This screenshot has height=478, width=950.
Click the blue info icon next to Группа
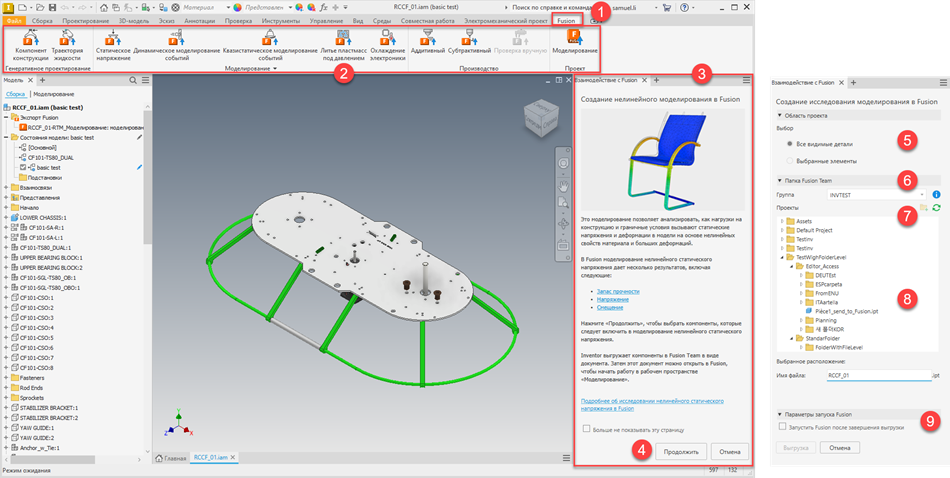coord(936,194)
